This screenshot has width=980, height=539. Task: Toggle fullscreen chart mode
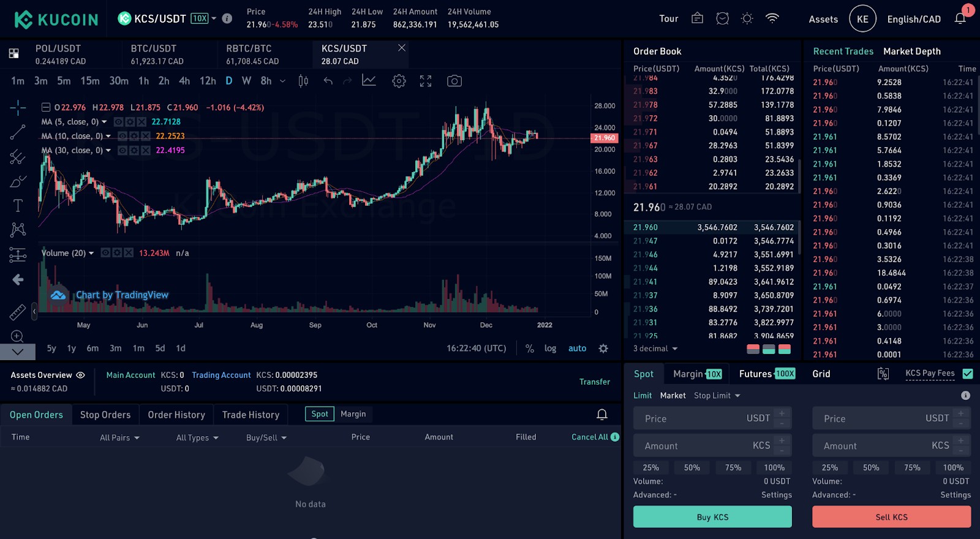[426, 81]
